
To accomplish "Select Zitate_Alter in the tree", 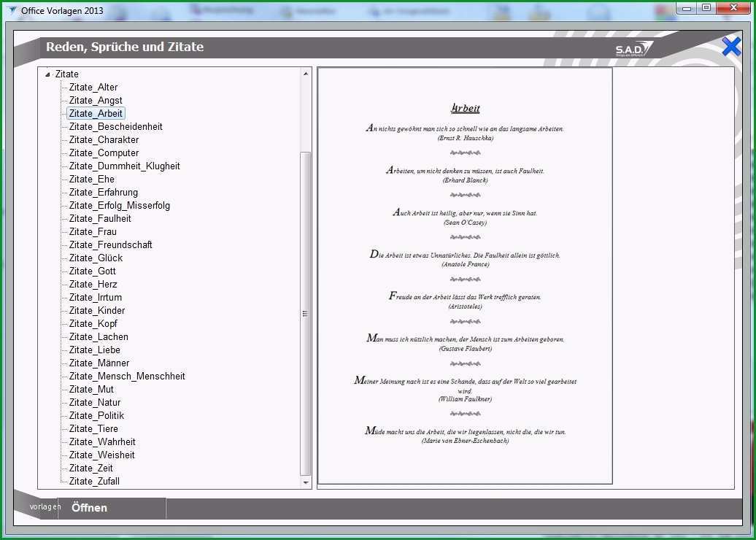I will (93, 88).
